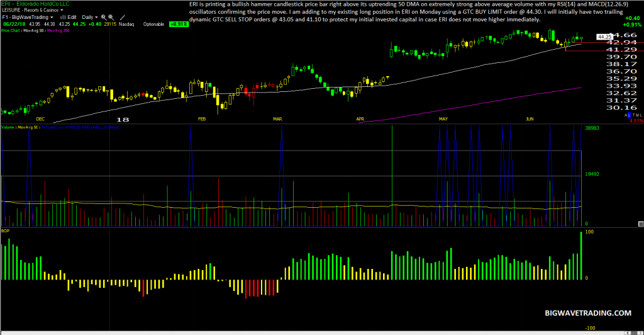
Task: Toggle the A scale option near the price axis
Action: coord(626,115)
